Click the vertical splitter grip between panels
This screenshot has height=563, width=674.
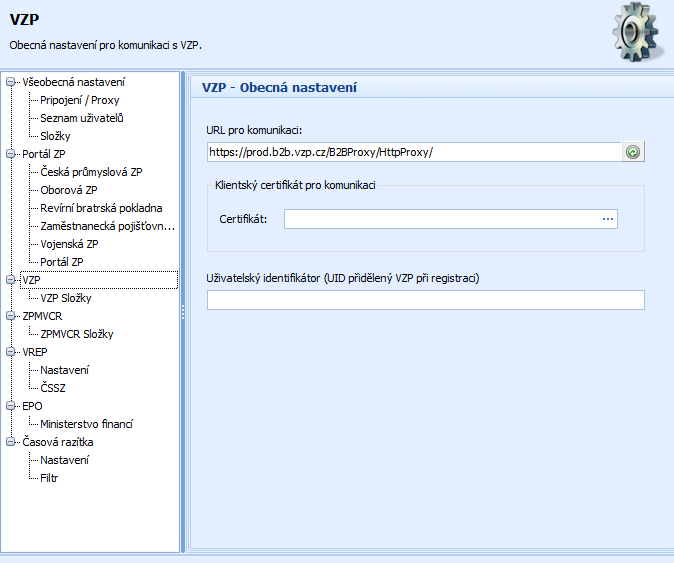tap(183, 312)
